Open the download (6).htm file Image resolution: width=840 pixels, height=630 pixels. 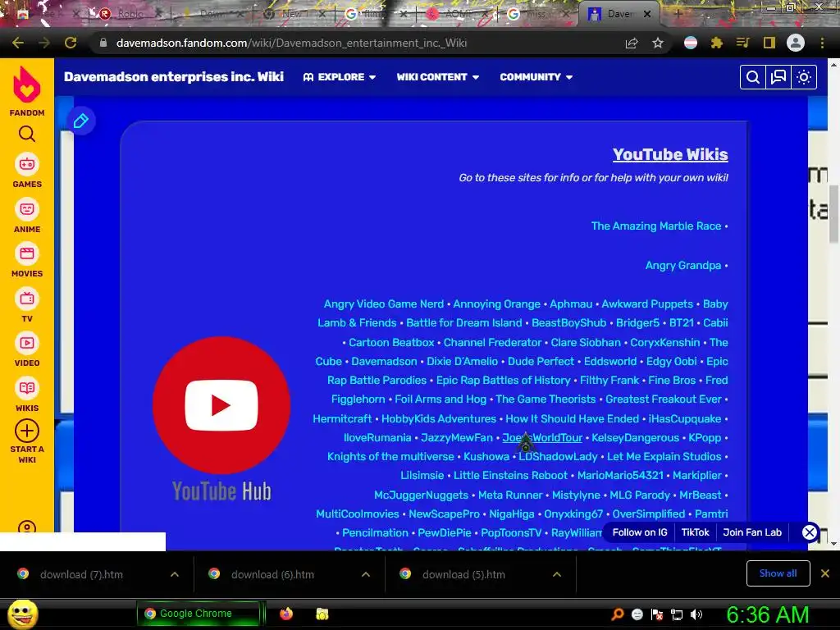[x=272, y=574]
